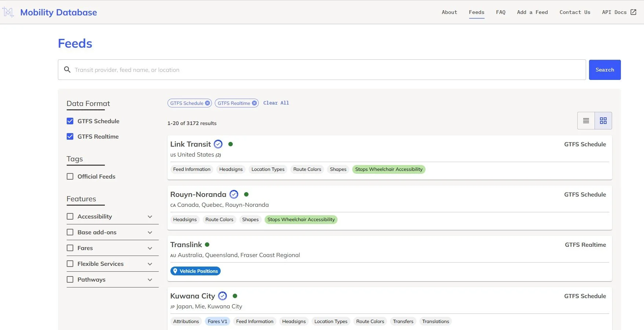Open the Translink feed
Screen dimensions: 644x330
pyautogui.click(x=186, y=245)
